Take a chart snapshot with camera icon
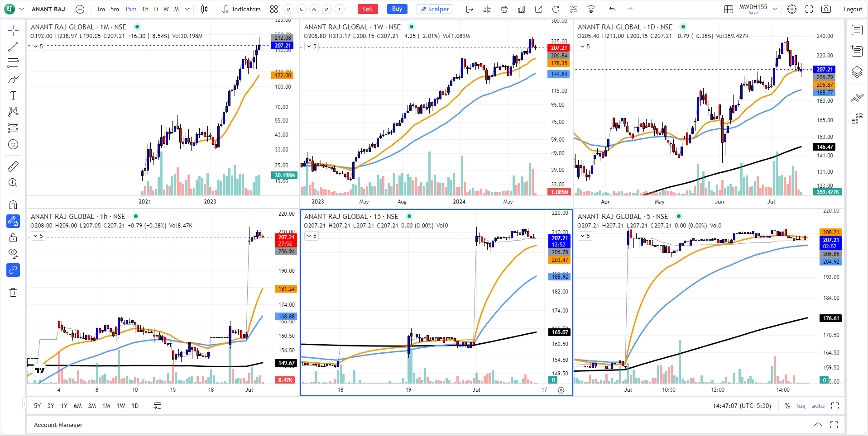The width and height of the screenshot is (868, 436). pos(826,9)
